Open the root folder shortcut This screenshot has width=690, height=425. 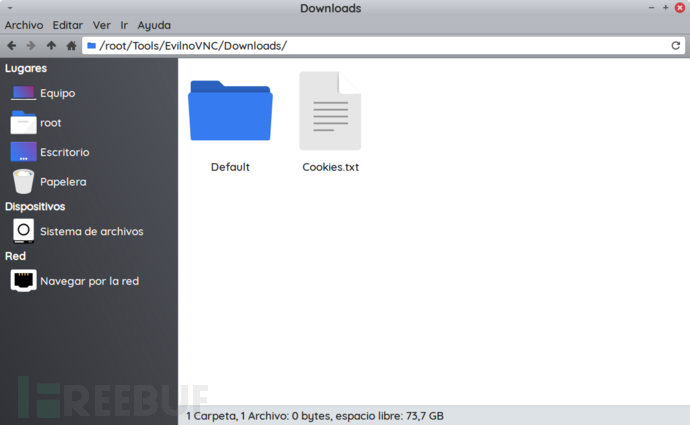click(89, 122)
